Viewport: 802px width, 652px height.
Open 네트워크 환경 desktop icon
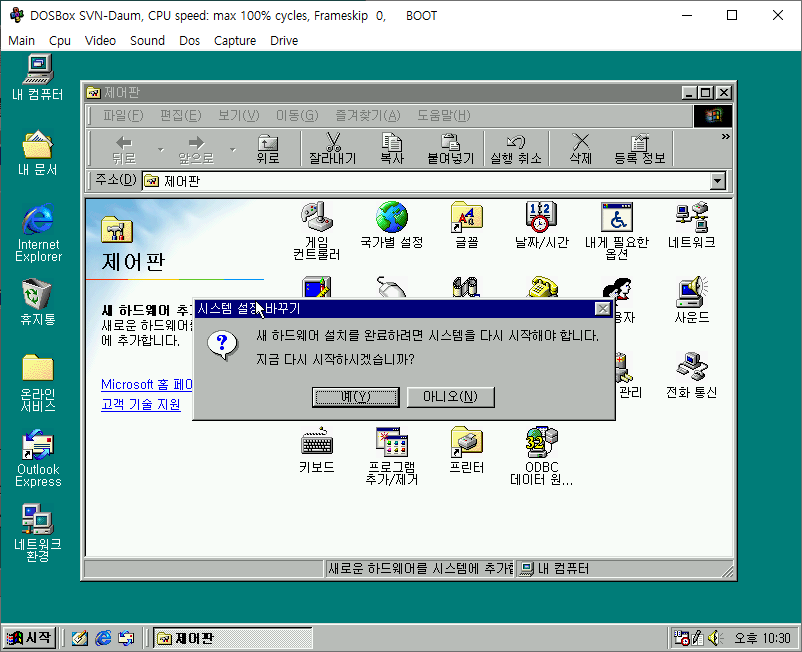[x=38, y=533]
